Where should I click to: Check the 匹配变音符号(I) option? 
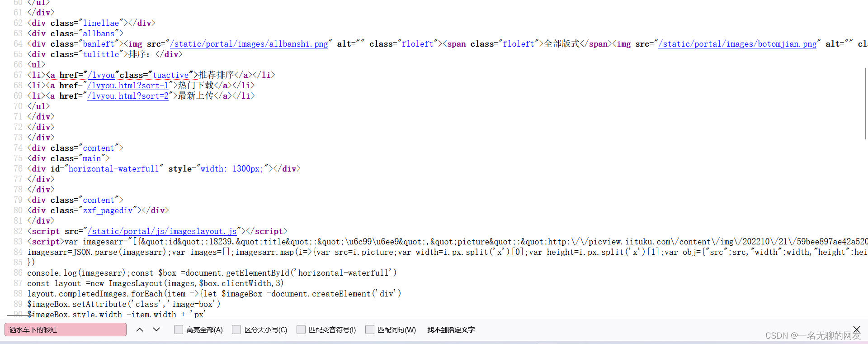pyautogui.click(x=301, y=330)
